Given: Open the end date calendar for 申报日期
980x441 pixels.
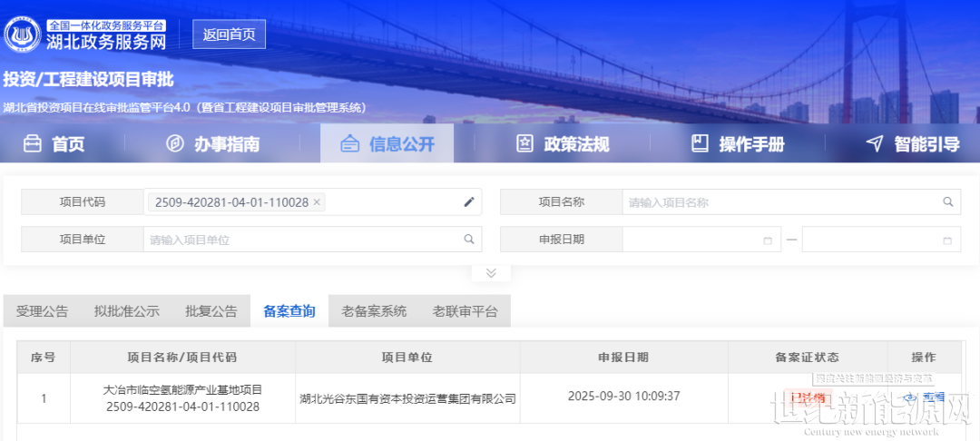Looking at the screenshot, I should click(x=947, y=240).
